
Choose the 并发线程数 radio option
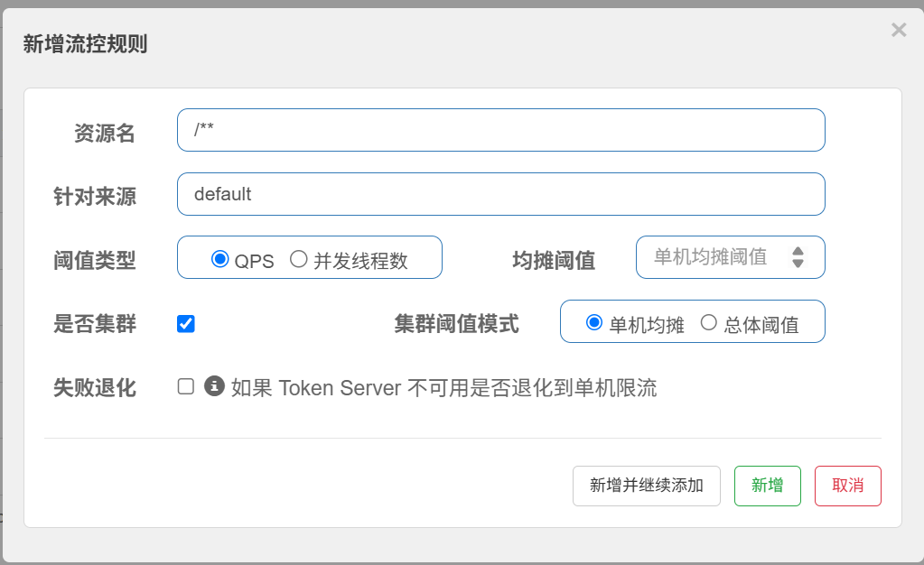click(x=299, y=260)
